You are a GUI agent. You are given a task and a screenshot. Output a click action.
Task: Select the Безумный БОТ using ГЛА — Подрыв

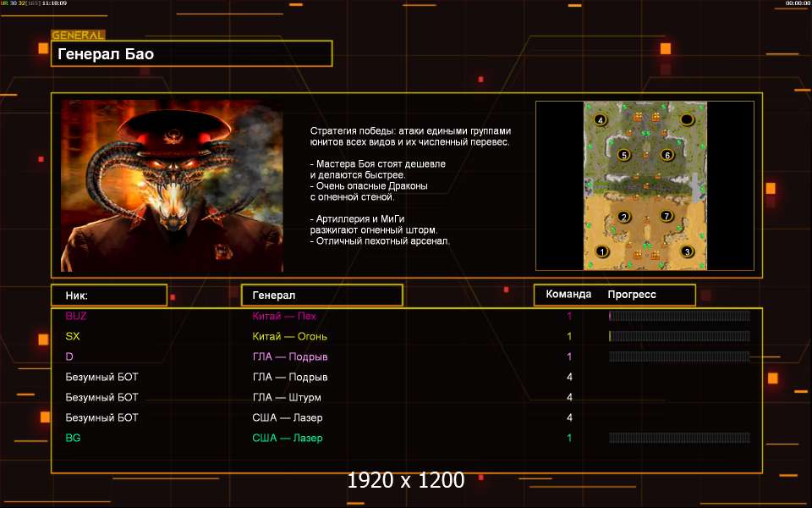click(x=102, y=377)
